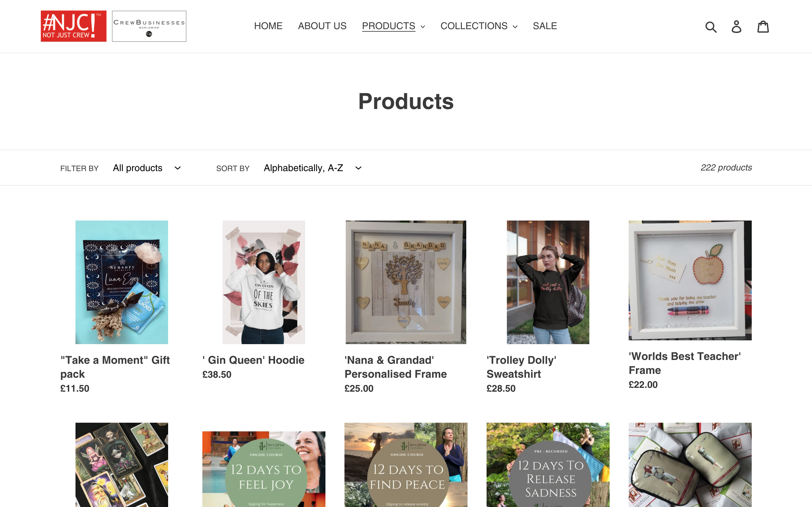This screenshot has height=507, width=812.
Task: Open the About Us page
Action: coord(322,26)
